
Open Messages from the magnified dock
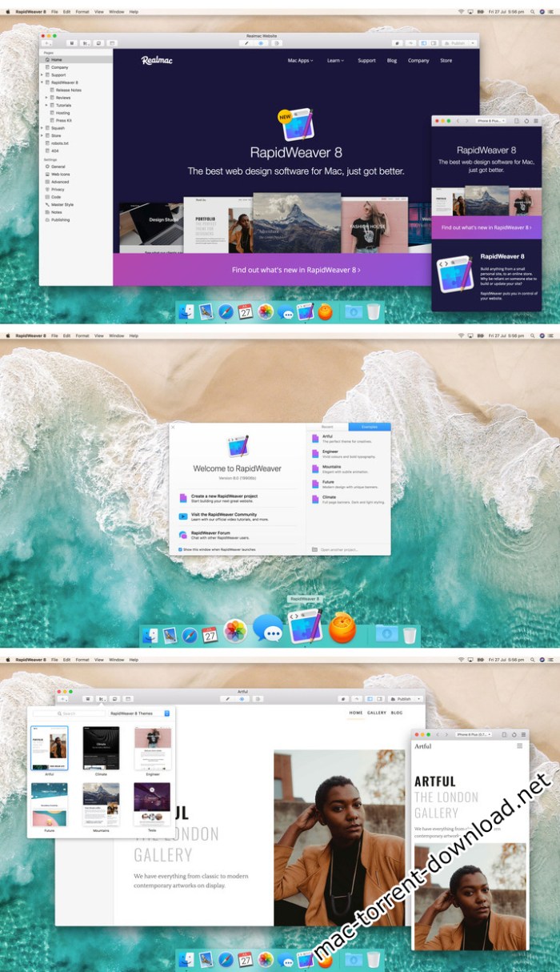(267, 629)
